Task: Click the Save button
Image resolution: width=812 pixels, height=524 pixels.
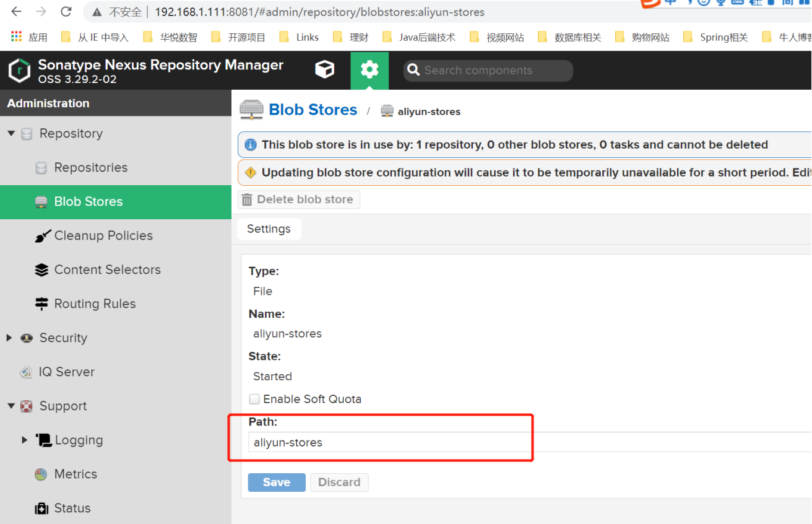Action: (x=277, y=483)
